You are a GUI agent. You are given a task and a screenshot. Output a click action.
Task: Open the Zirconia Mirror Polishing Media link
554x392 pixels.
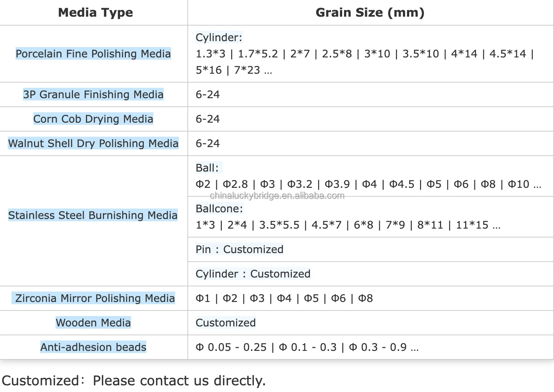[x=94, y=298]
